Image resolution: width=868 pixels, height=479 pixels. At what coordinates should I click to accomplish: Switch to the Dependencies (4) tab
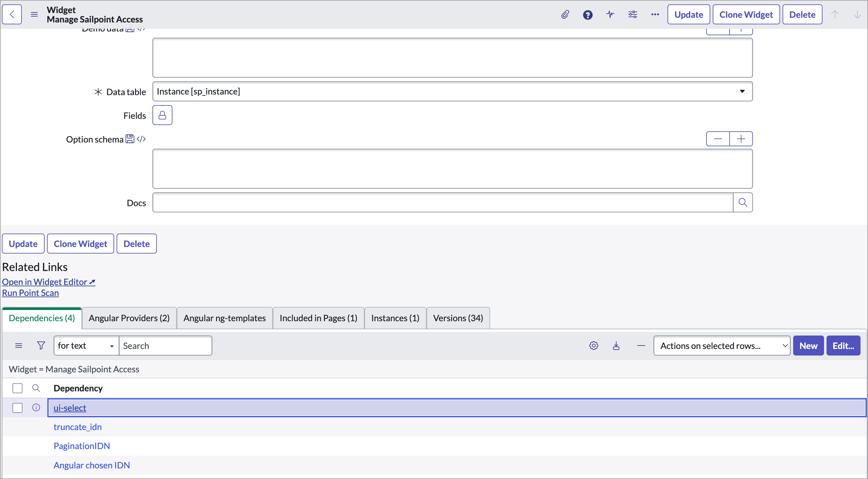pyautogui.click(x=42, y=318)
